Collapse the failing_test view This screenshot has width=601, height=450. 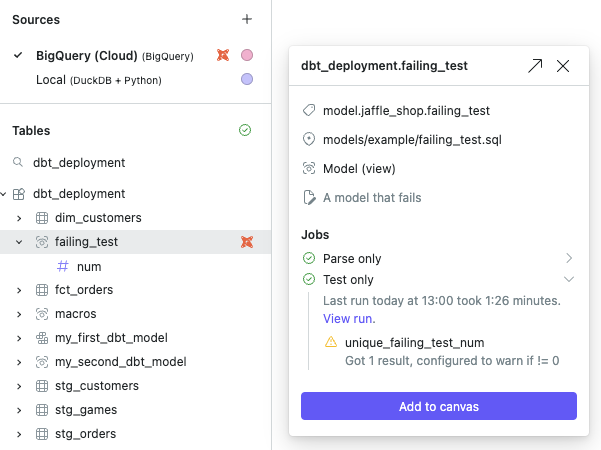[19, 242]
